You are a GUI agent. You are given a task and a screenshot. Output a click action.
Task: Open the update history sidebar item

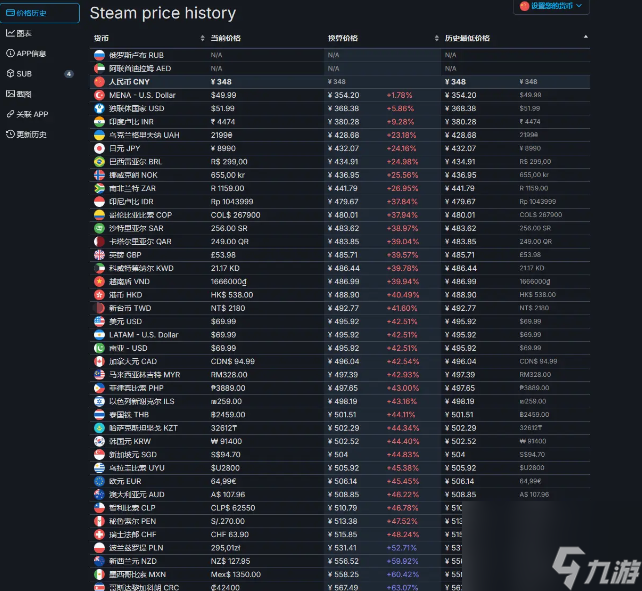pos(26,134)
